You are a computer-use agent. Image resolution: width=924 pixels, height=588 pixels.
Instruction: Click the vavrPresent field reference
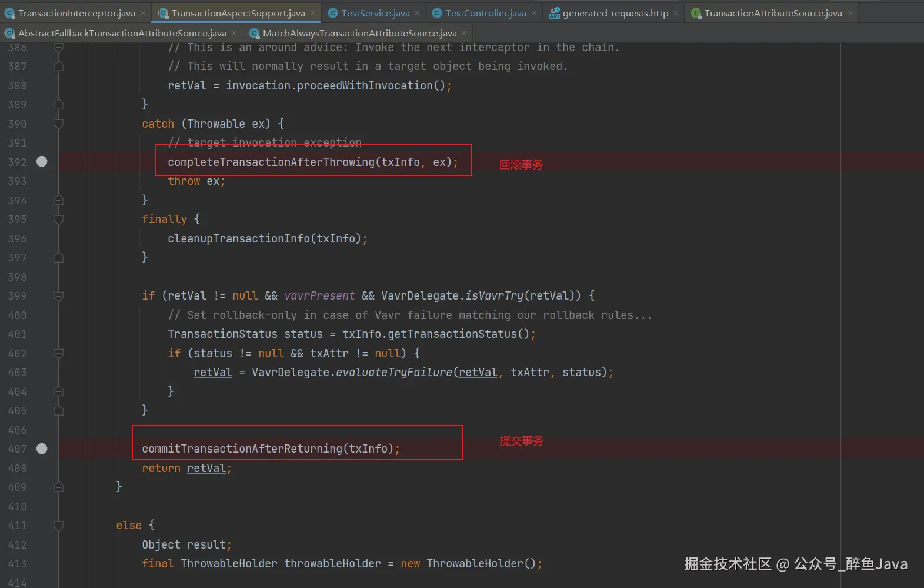[319, 295]
